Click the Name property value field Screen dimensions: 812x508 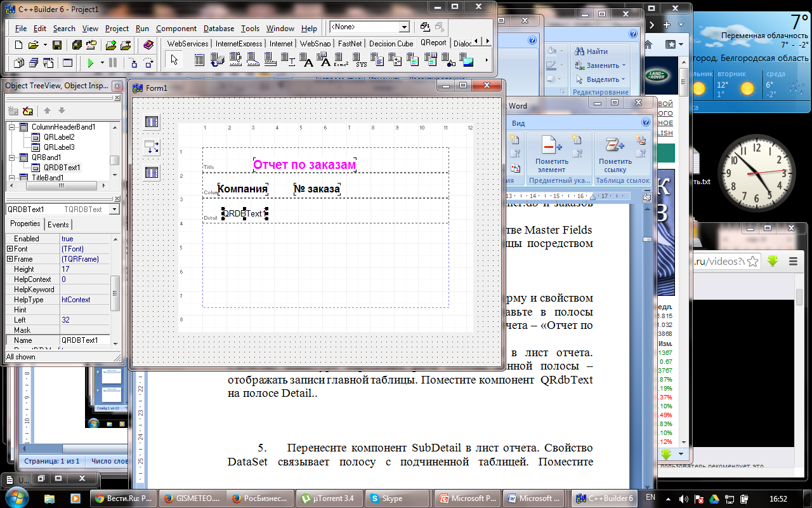(85, 340)
